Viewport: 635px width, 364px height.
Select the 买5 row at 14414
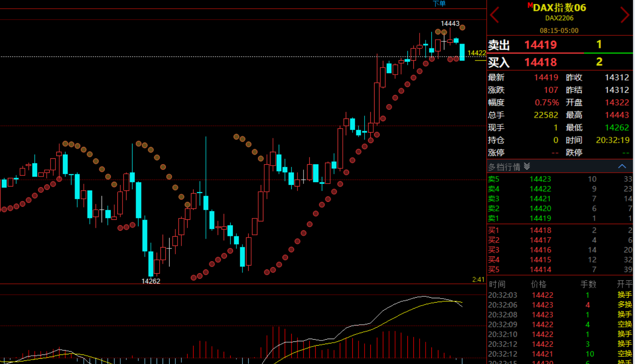tap(560, 269)
